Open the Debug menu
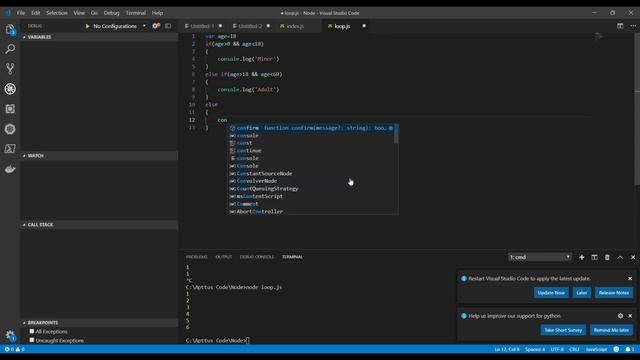The height and width of the screenshot is (360, 640). coord(111,13)
